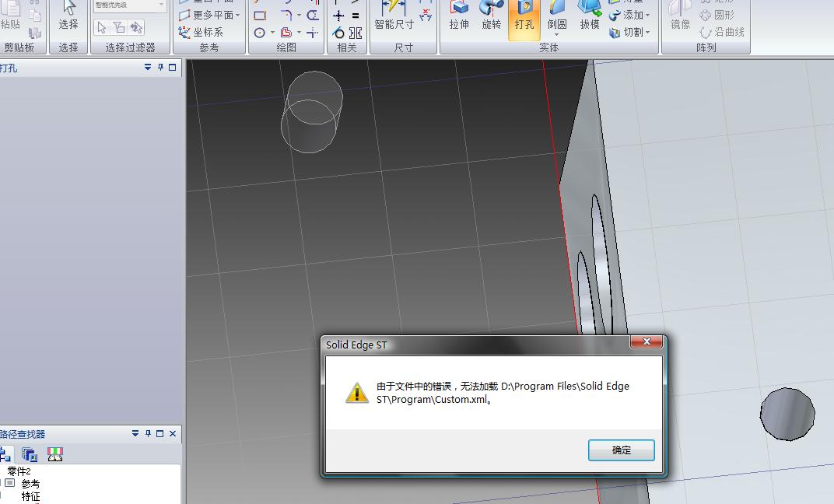
Task: Select the circle sketch tool
Action: coord(260,33)
